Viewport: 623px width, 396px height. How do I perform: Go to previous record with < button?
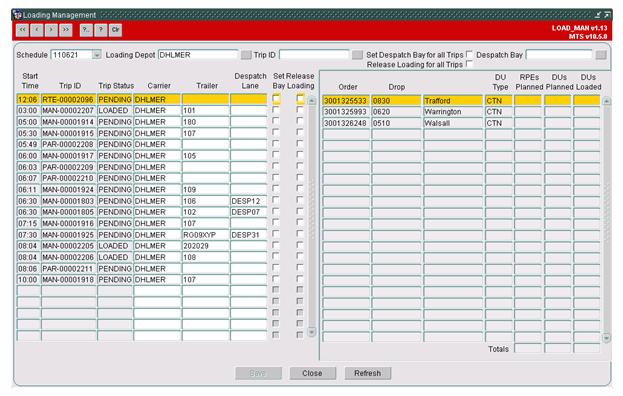[37, 30]
